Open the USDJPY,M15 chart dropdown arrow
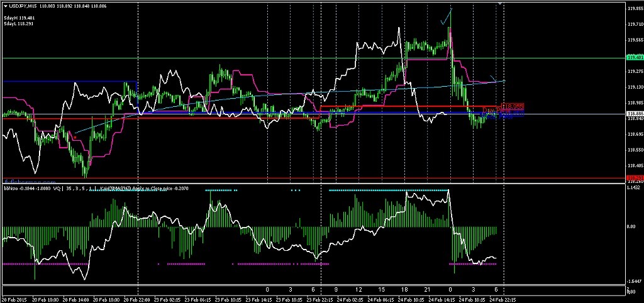This screenshot has height=303, width=644. pos(6,6)
